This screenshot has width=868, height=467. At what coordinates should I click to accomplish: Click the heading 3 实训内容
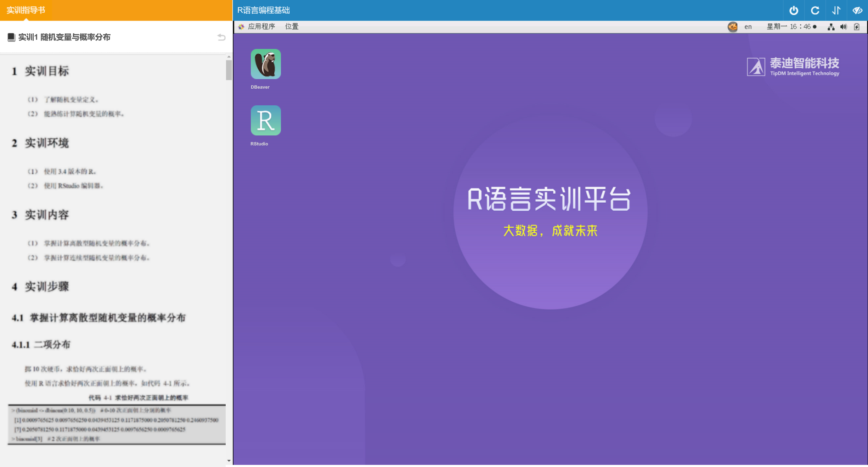tap(40, 215)
